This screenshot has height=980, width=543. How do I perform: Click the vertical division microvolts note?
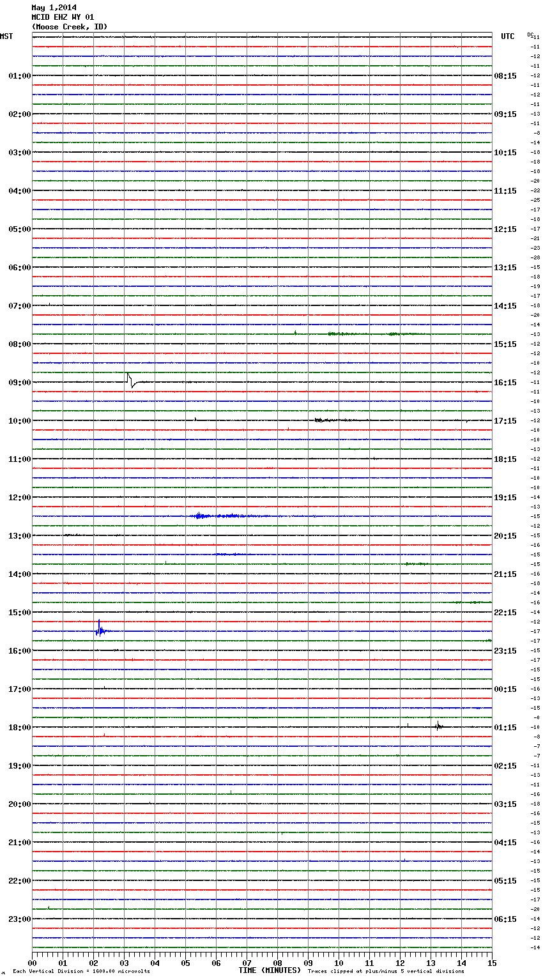[x=81, y=971]
